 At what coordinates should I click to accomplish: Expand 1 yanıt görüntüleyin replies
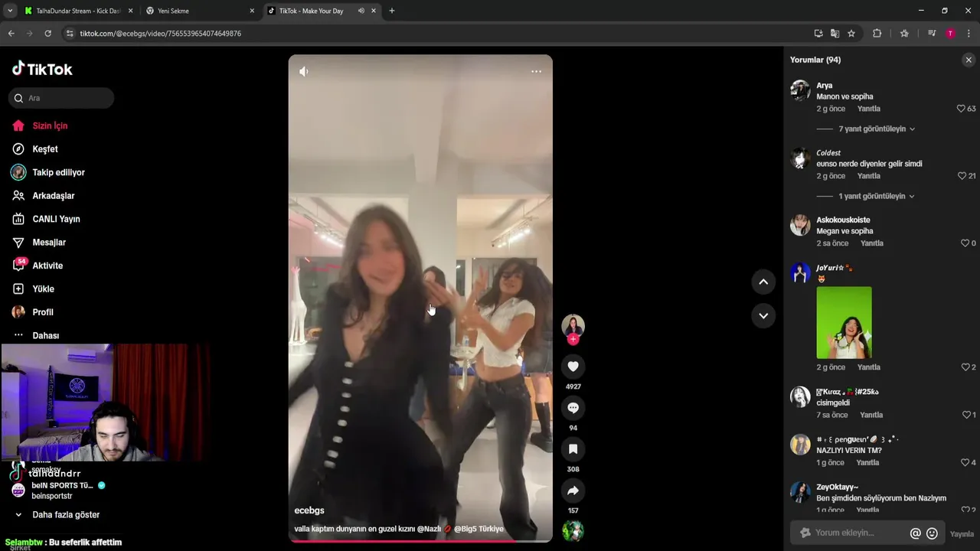pyautogui.click(x=871, y=197)
